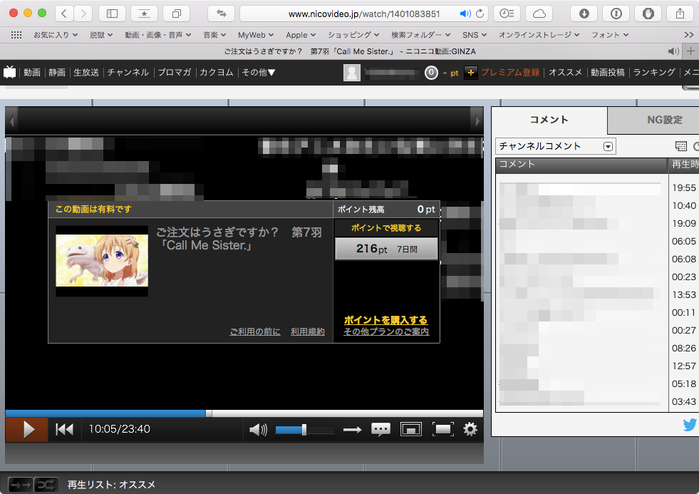Expand the オンラインストレージ bookmarks folder
699x494 pixels.
(539, 35)
